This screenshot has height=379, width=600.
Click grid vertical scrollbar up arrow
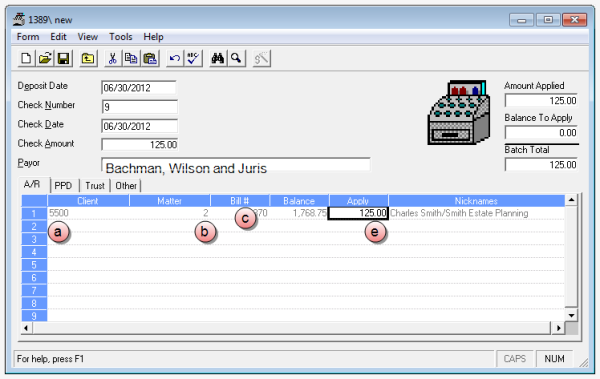[x=571, y=200]
